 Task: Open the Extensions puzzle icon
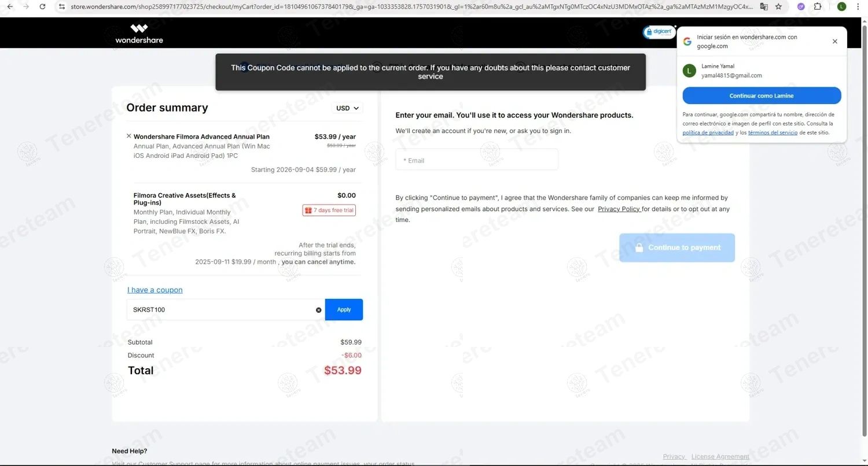tap(818, 6)
